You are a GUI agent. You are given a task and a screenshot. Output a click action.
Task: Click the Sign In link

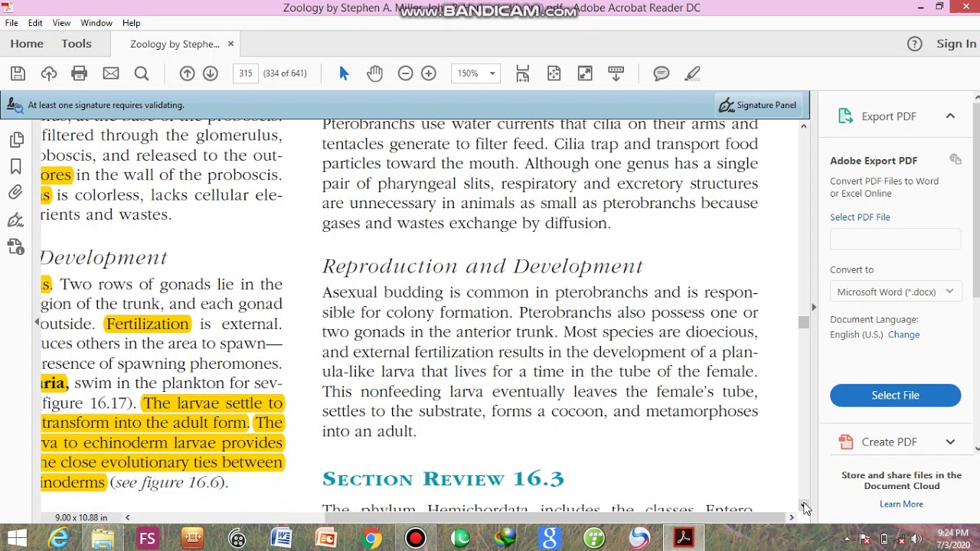click(x=956, y=44)
